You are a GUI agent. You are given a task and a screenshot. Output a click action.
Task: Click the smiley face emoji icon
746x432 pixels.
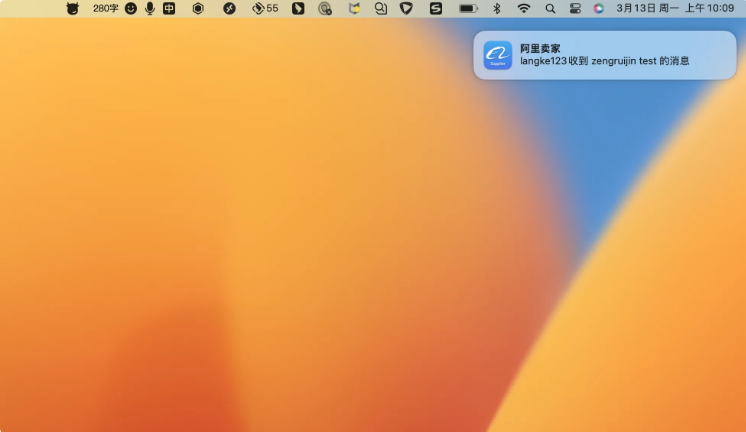pos(131,8)
